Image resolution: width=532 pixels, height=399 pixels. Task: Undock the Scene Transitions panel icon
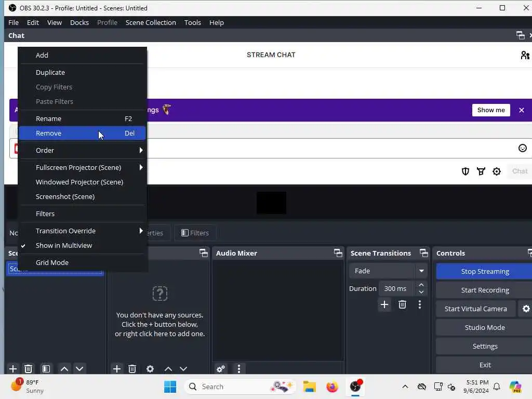click(x=424, y=253)
